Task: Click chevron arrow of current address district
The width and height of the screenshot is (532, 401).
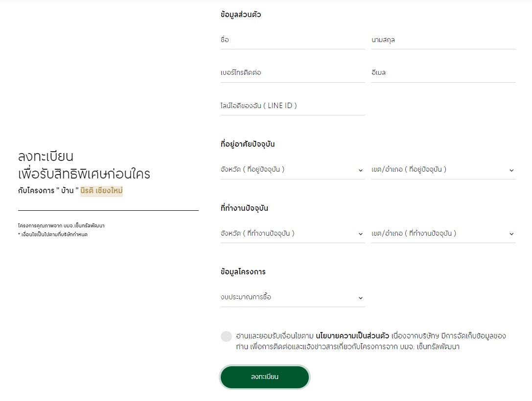Action: point(511,170)
